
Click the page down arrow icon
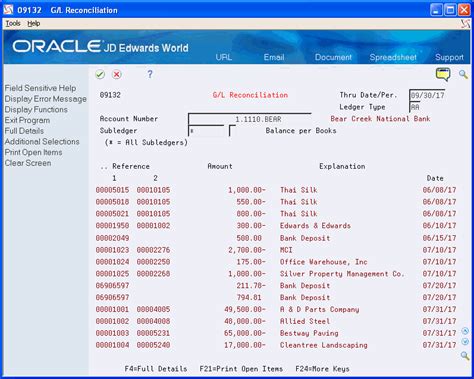click(465, 342)
